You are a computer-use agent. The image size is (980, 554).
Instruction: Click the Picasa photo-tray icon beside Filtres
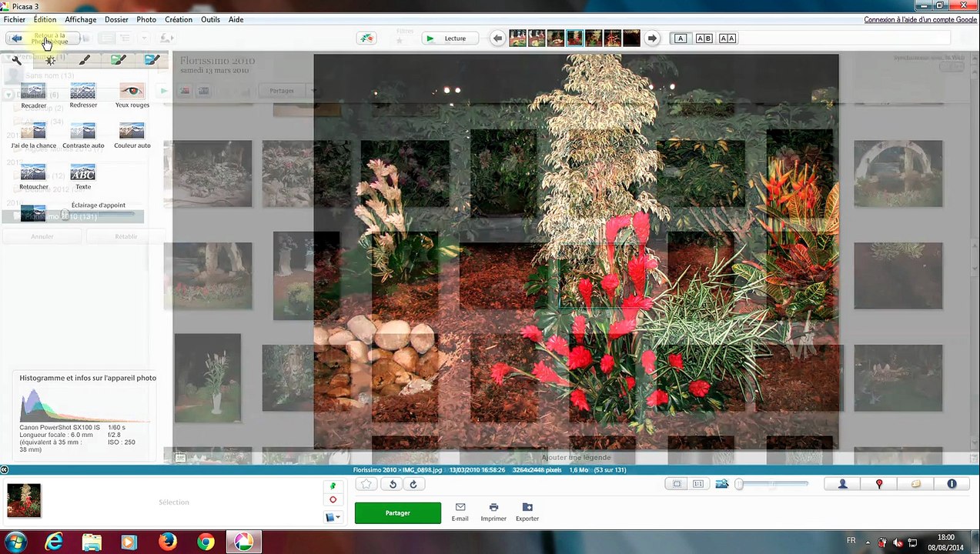367,38
